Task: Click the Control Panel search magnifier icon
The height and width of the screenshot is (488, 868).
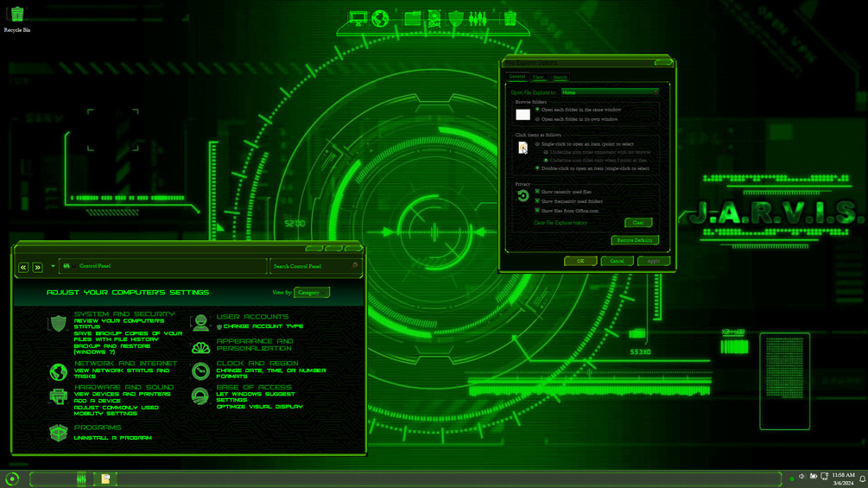Action: [x=355, y=265]
